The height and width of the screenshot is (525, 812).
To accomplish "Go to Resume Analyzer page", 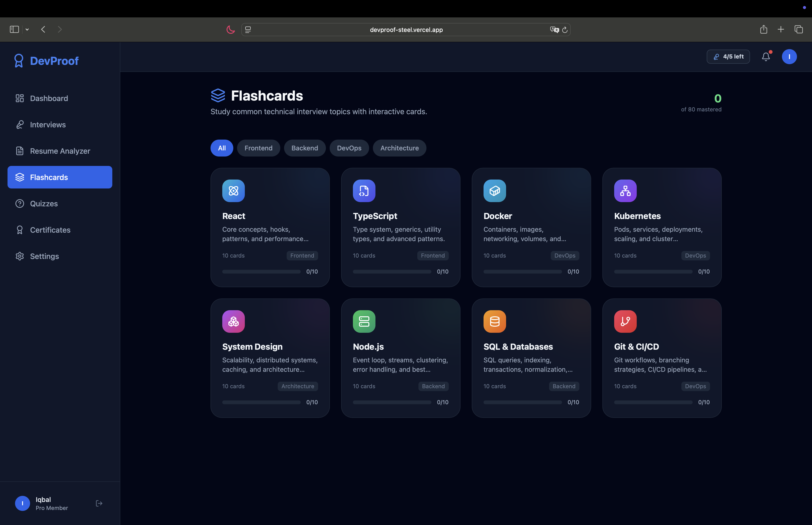I will (60, 151).
